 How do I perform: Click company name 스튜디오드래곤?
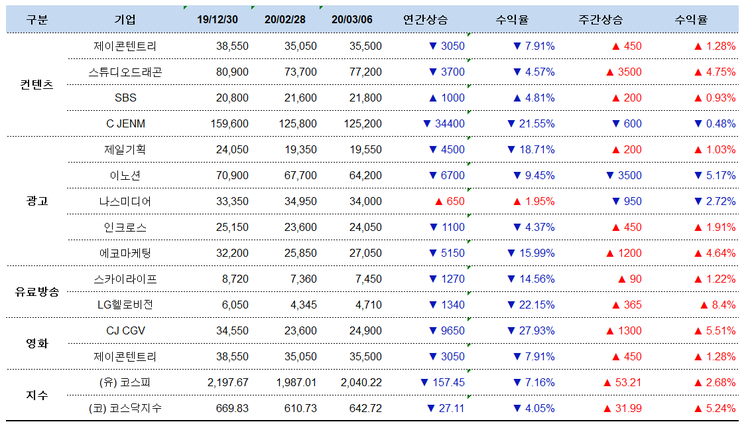[125, 72]
